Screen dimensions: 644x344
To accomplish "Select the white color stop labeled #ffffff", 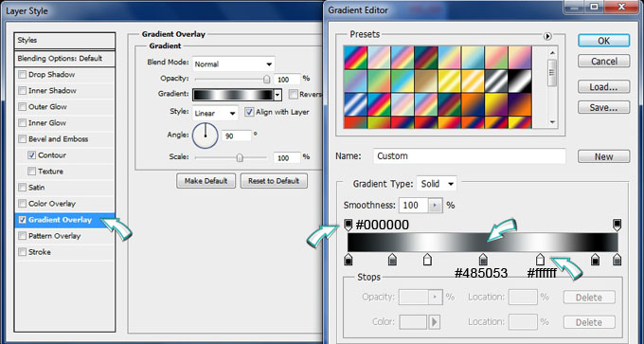I will (x=540, y=259).
